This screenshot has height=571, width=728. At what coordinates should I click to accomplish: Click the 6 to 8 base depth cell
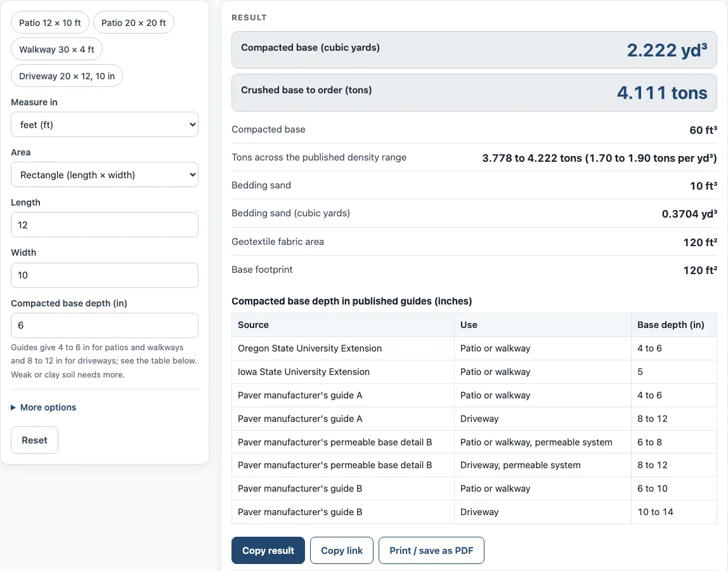pyautogui.click(x=673, y=442)
